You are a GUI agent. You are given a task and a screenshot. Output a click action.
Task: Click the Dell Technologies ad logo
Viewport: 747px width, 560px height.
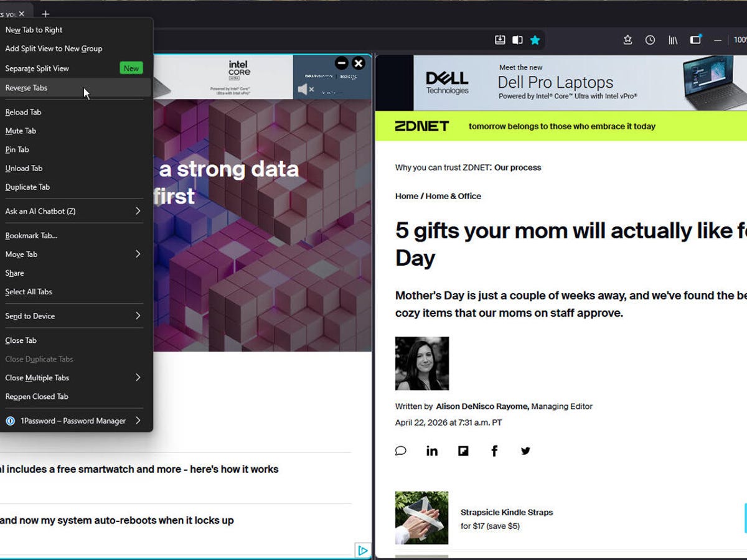tap(447, 83)
